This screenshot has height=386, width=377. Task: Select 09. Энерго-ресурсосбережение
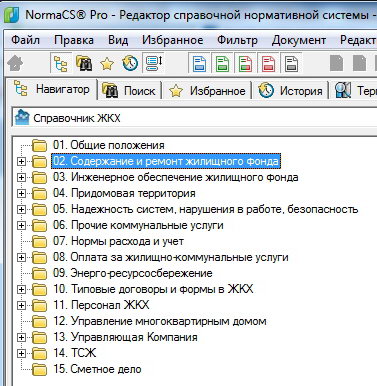pos(133,273)
